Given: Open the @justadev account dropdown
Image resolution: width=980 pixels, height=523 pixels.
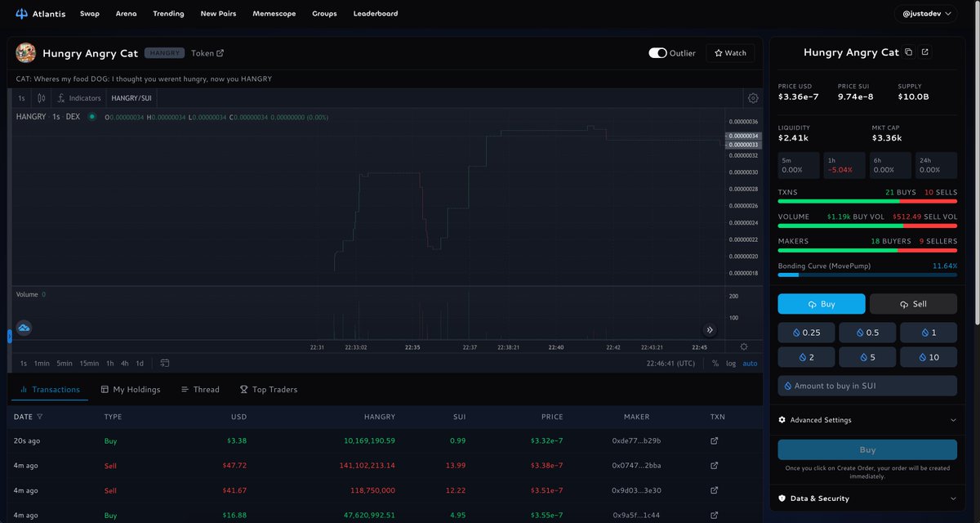Looking at the screenshot, I should (x=927, y=14).
